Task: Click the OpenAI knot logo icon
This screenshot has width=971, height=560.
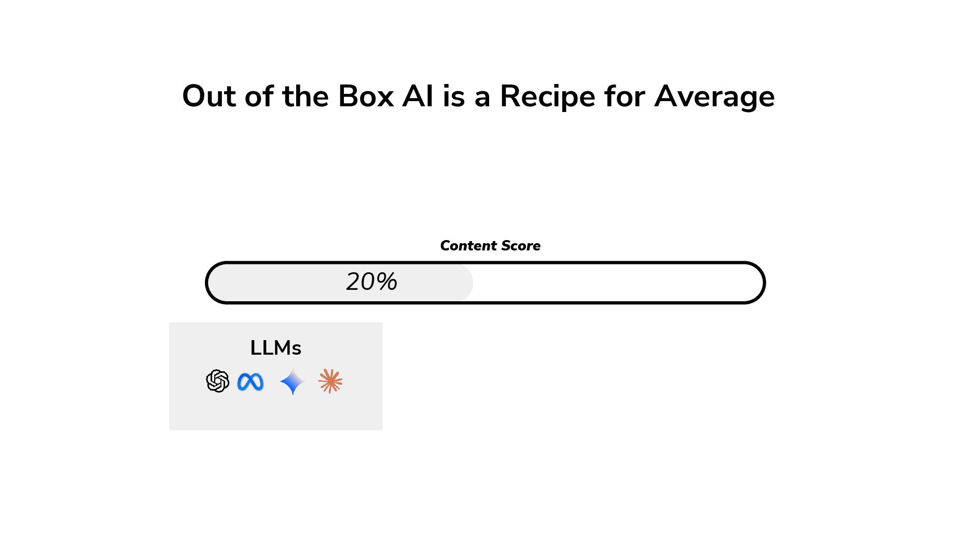Action: (x=217, y=381)
